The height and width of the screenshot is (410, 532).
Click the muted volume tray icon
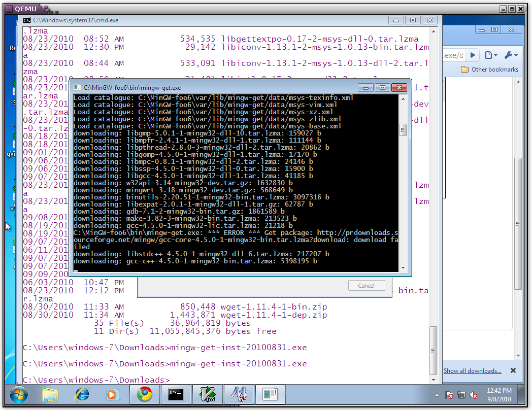point(474,395)
